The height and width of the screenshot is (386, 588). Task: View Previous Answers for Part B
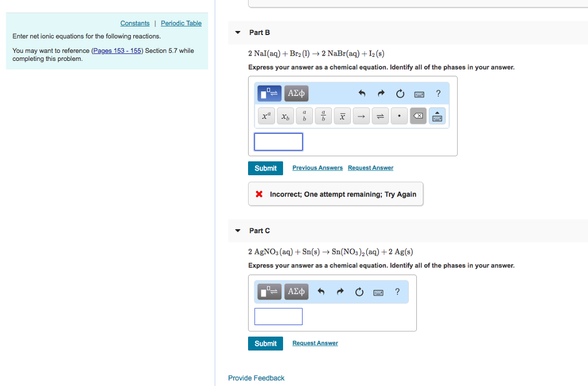tap(317, 167)
